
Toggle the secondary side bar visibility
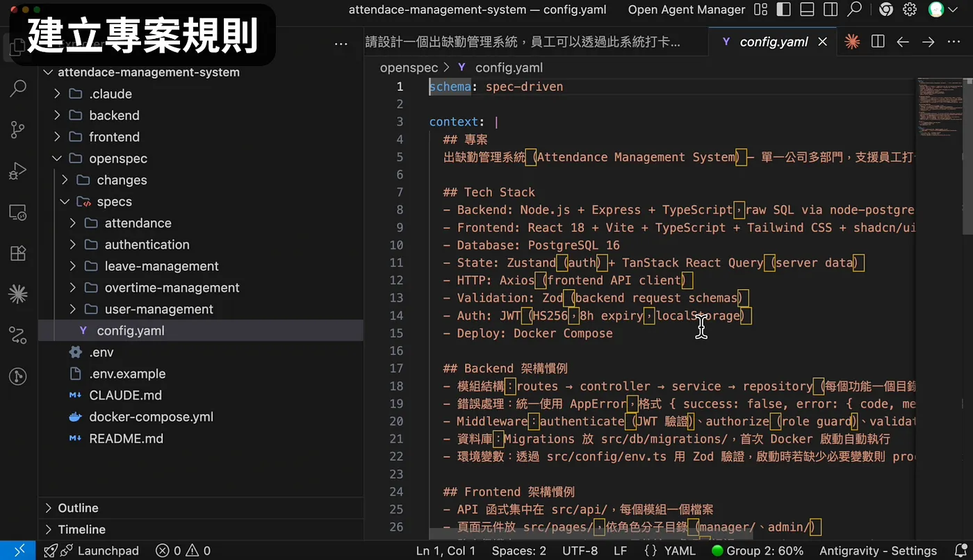[830, 10]
